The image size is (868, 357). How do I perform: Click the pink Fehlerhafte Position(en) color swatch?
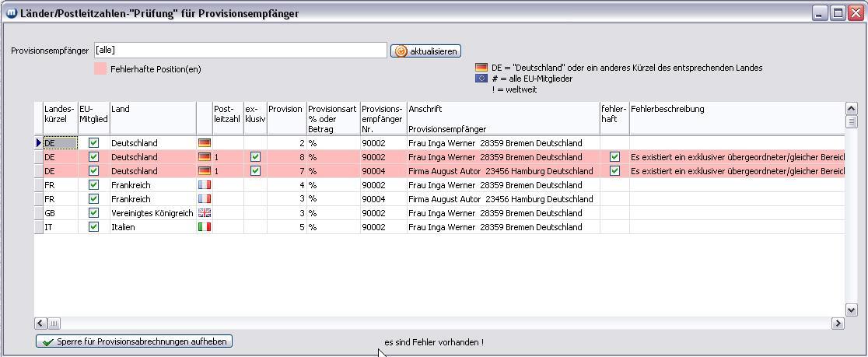pos(100,69)
